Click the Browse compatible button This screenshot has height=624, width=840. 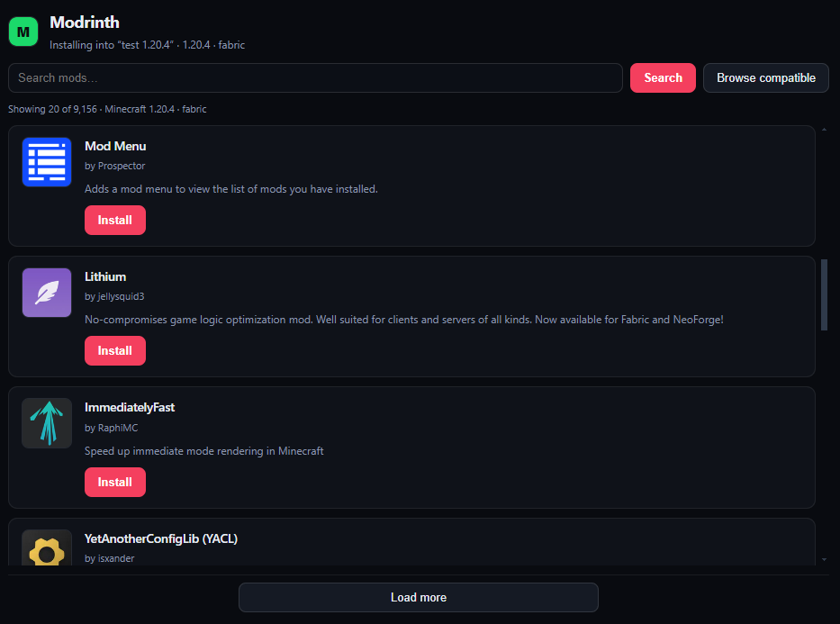click(766, 77)
